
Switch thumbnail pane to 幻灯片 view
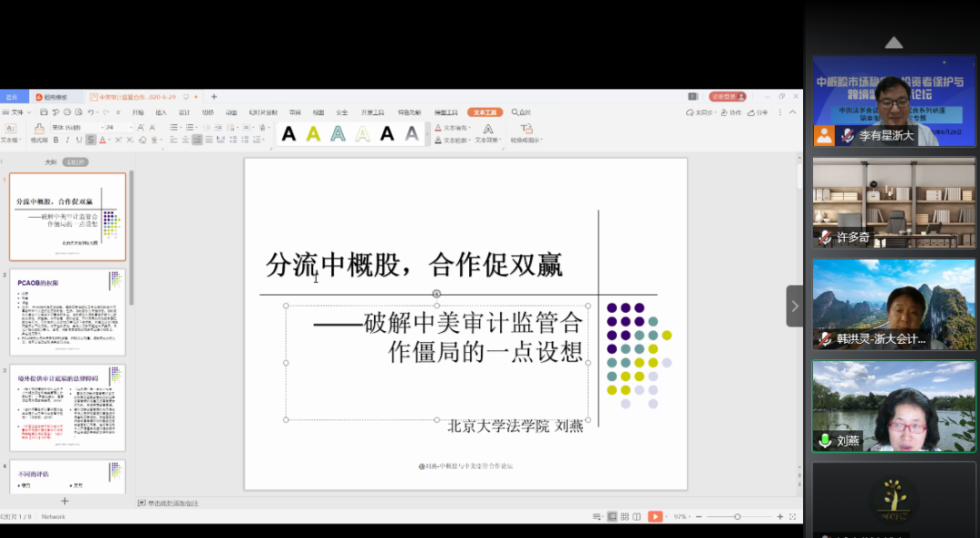tap(75, 161)
